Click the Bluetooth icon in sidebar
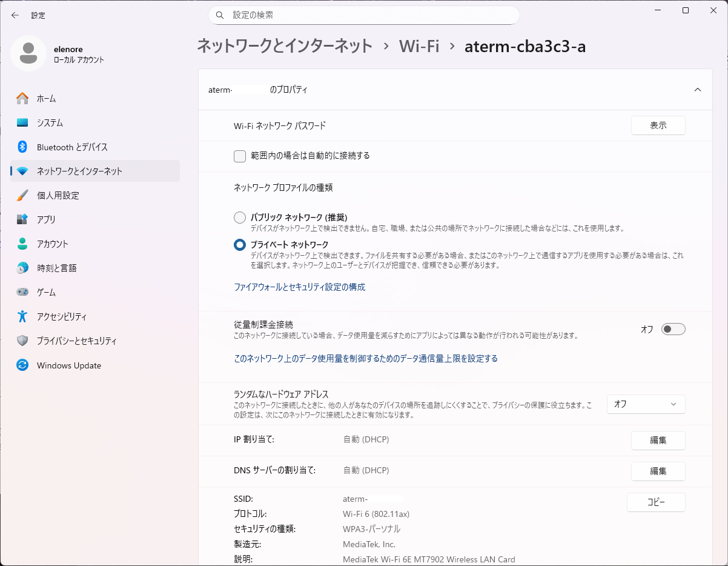 click(x=22, y=147)
